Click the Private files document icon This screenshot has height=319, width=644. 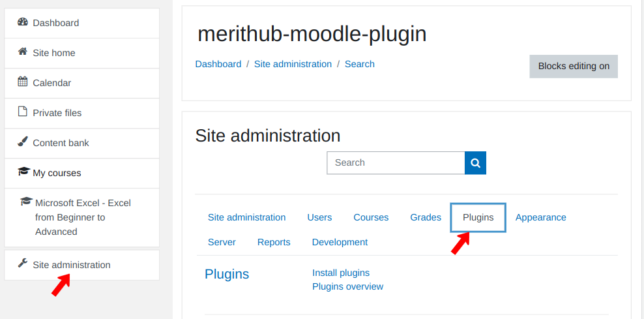pyautogui.click(x=23, y=112)
